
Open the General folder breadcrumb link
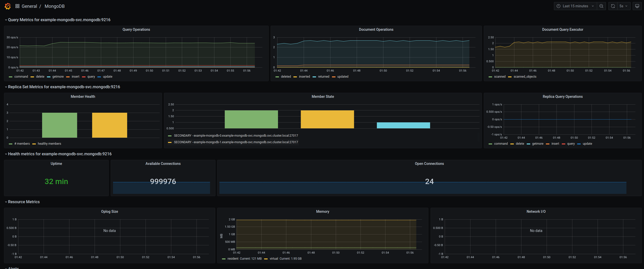click(x=29, y=6)
